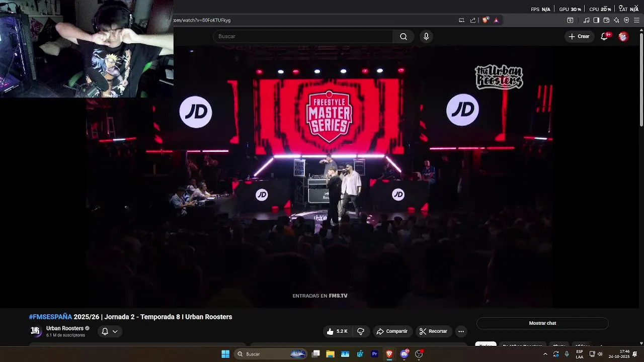Click the ESP LAA language indicator
This screenshot has width=644, height=362.
(x=580, y=354)
